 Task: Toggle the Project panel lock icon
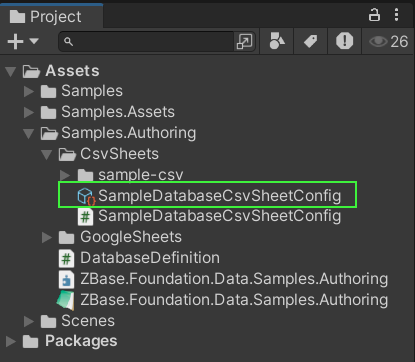[x=374, y=15]
